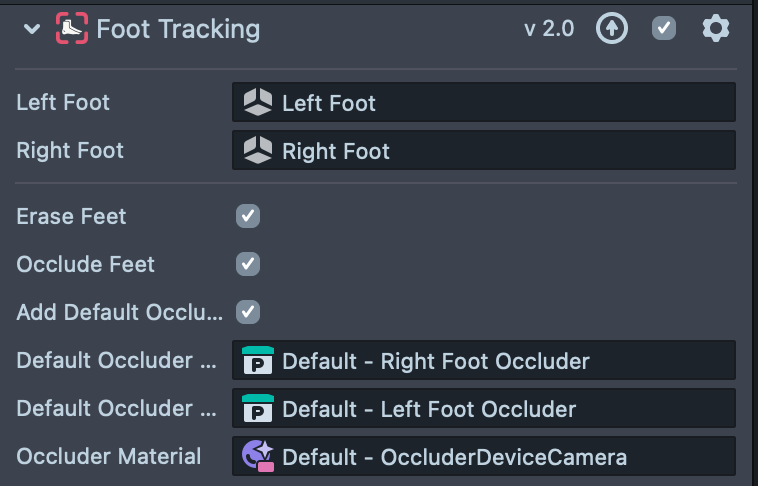The width and height of the screenshot is (758, 486).
Task: Open the Left Foot reference field
Action: [x=500, y=102]
